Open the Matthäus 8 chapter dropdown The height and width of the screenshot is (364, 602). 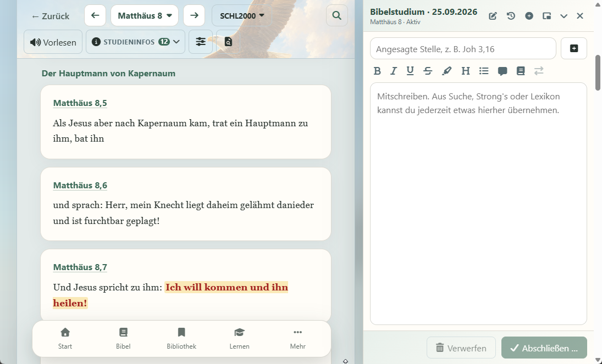(145, 15)
